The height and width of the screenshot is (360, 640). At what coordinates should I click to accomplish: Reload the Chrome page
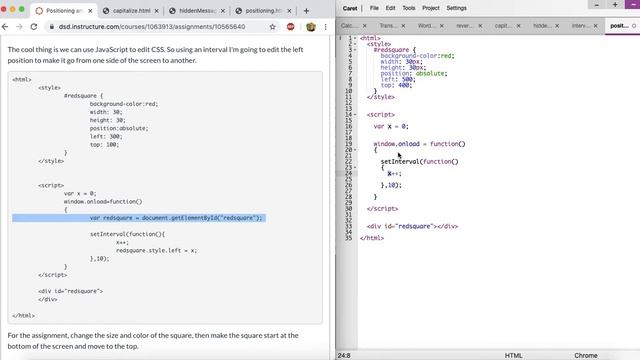click(34, 27)
